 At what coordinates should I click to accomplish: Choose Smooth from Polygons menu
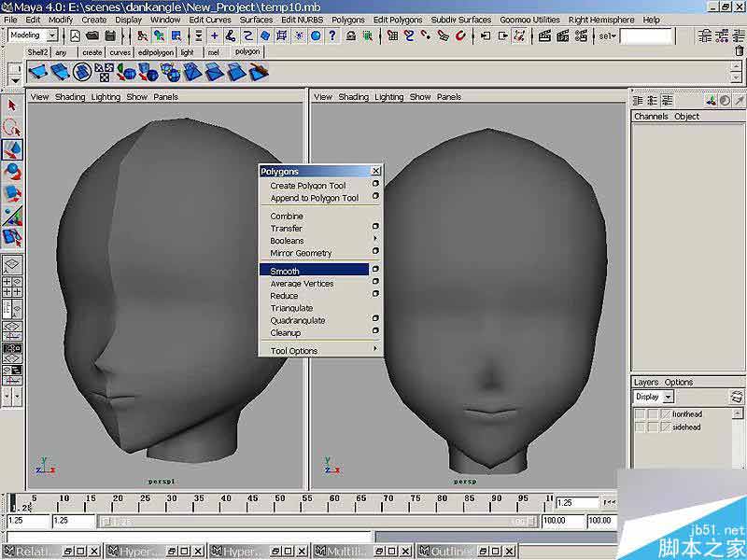[x=285, y=271]
